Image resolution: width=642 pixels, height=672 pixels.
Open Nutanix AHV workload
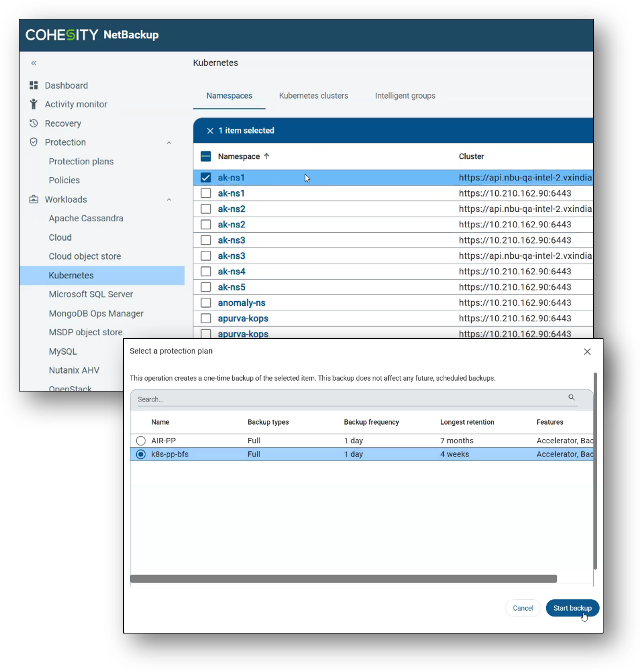click(74, 370)
